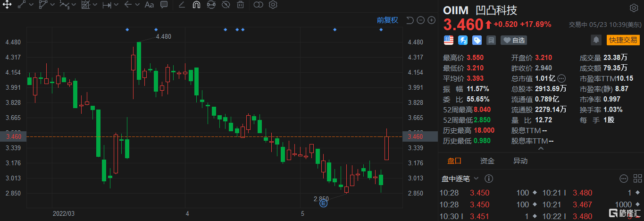Click the price alert bell icon
The width and height of the screenshot is (644, 221).
596,40
